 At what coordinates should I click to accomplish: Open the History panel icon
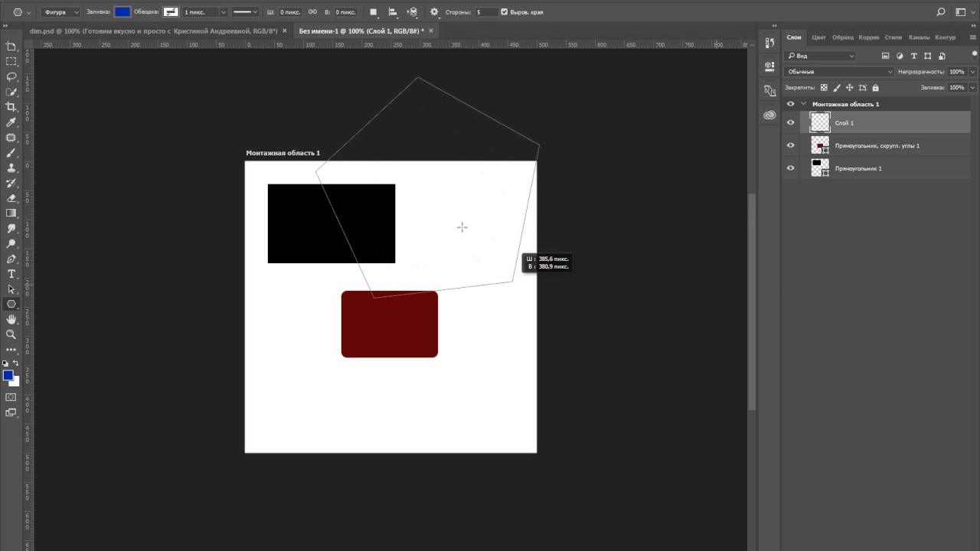pyautogui.click(x=769, y=42)
